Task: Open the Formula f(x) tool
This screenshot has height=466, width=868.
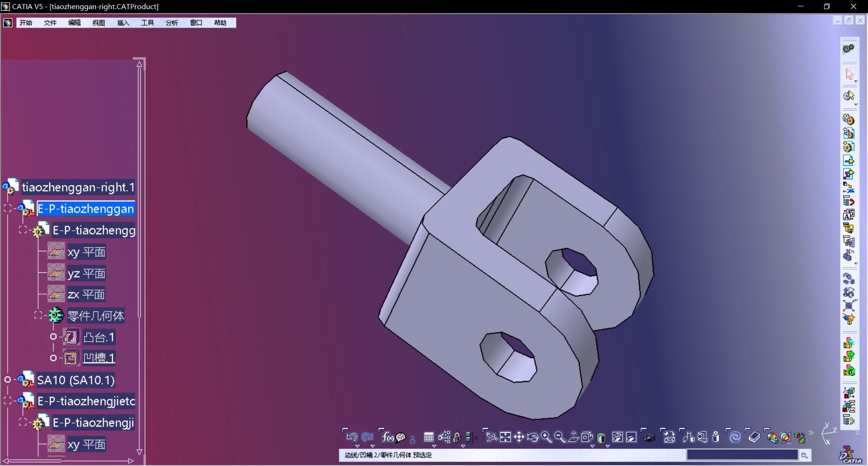Action: [387, 437]
